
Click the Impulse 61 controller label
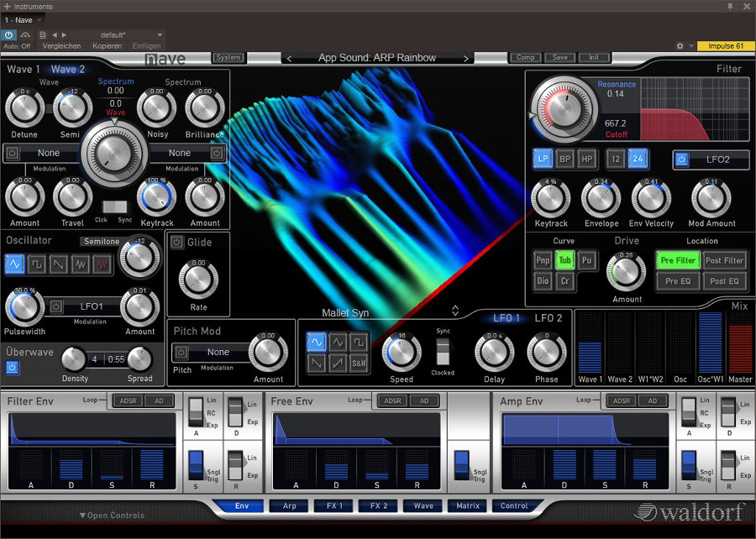726,46
